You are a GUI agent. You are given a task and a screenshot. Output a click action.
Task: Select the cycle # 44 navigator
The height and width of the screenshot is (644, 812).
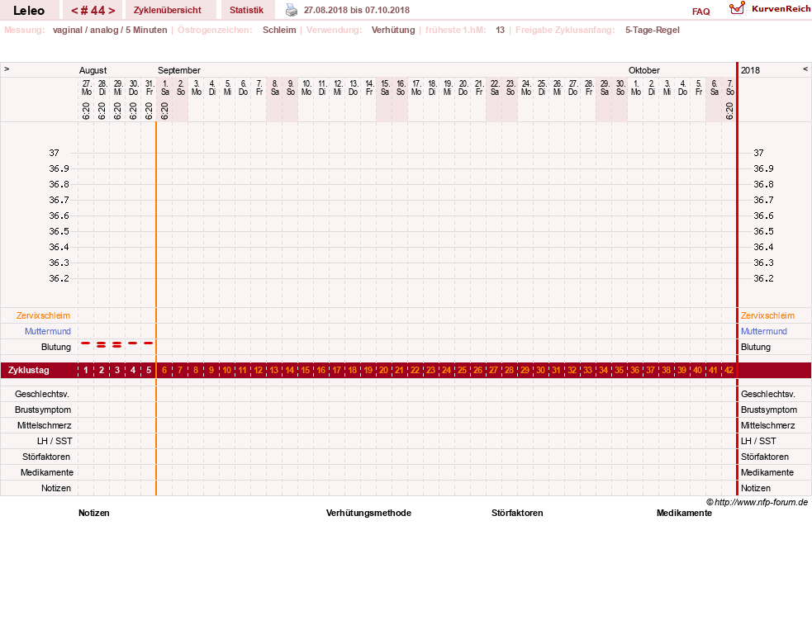point(93,10)
